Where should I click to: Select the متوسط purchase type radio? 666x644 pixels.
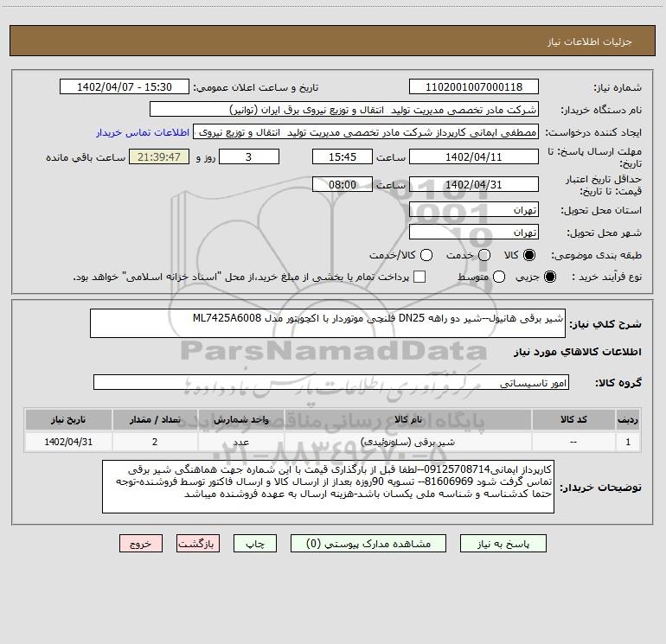(499, 277)
